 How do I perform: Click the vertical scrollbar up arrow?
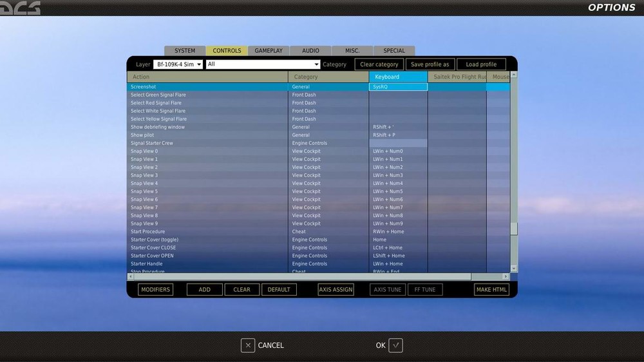[514, 75]
